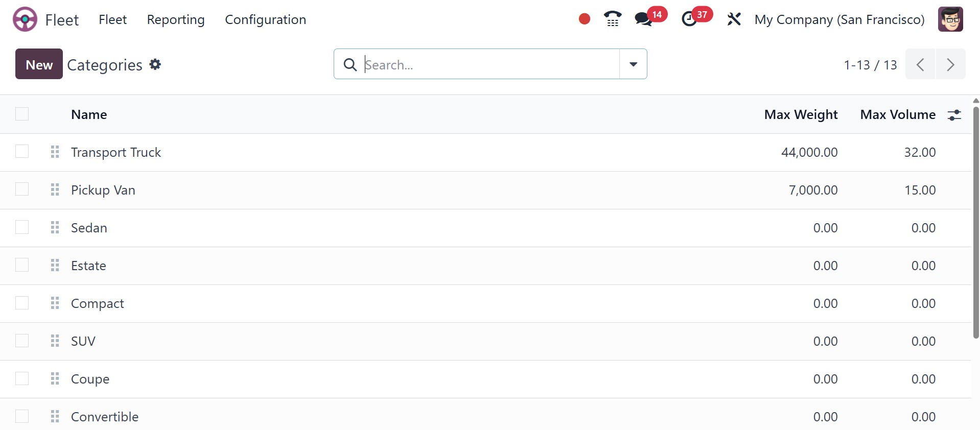980x430 pixels.
Task: Focus the Search input field
Action: pos(491,64)
